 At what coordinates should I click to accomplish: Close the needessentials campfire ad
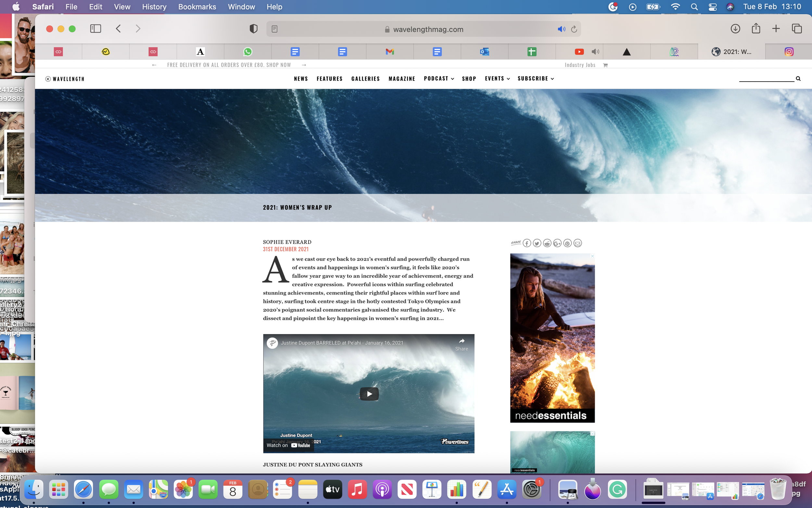592,256
